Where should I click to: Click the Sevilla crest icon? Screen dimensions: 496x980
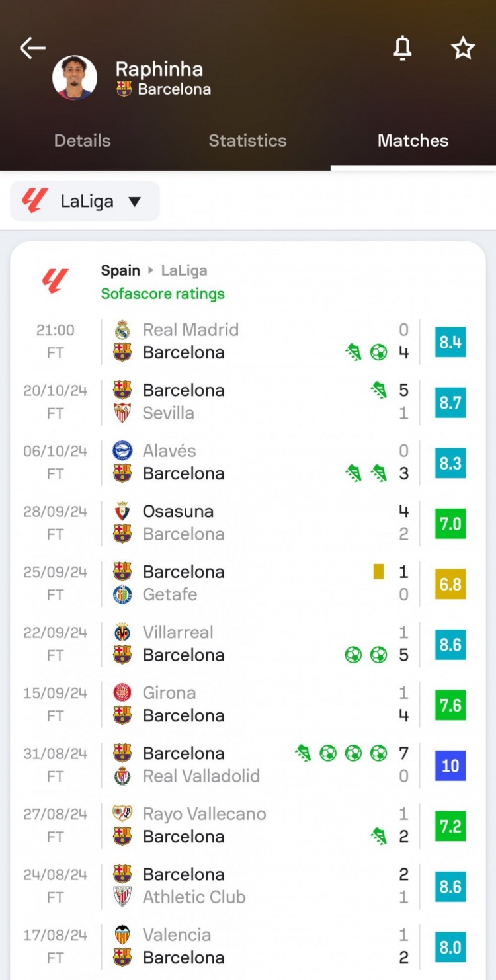[122, 413]
